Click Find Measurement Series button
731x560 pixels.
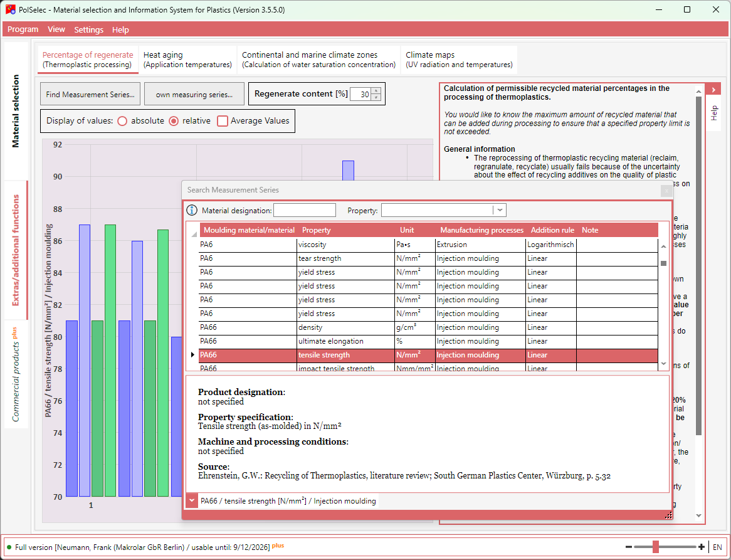click(90, 94)
